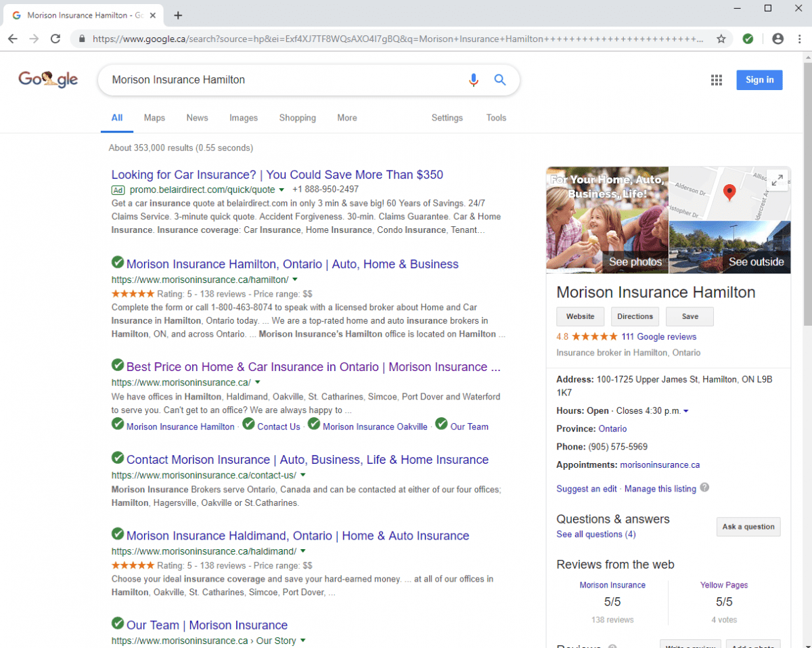Click Manage this listing link
Screen dimensions: 812x648
[x=660, y=489]
